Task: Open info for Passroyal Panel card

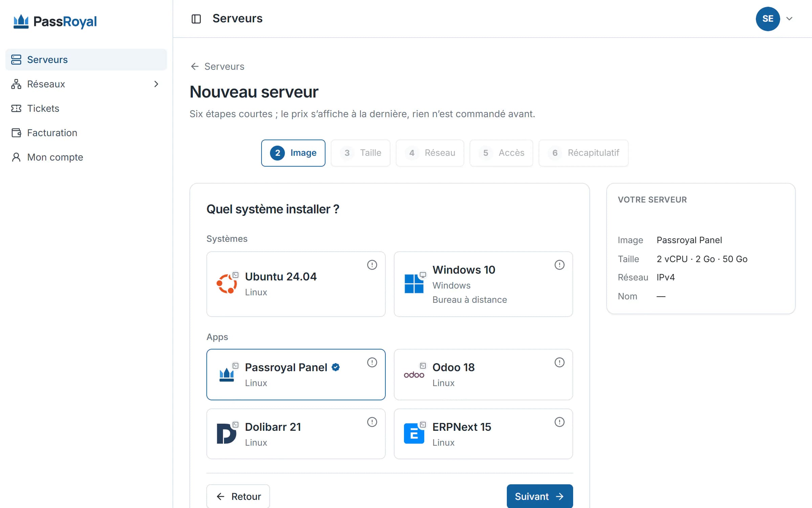Action: [x=372, y=362]
